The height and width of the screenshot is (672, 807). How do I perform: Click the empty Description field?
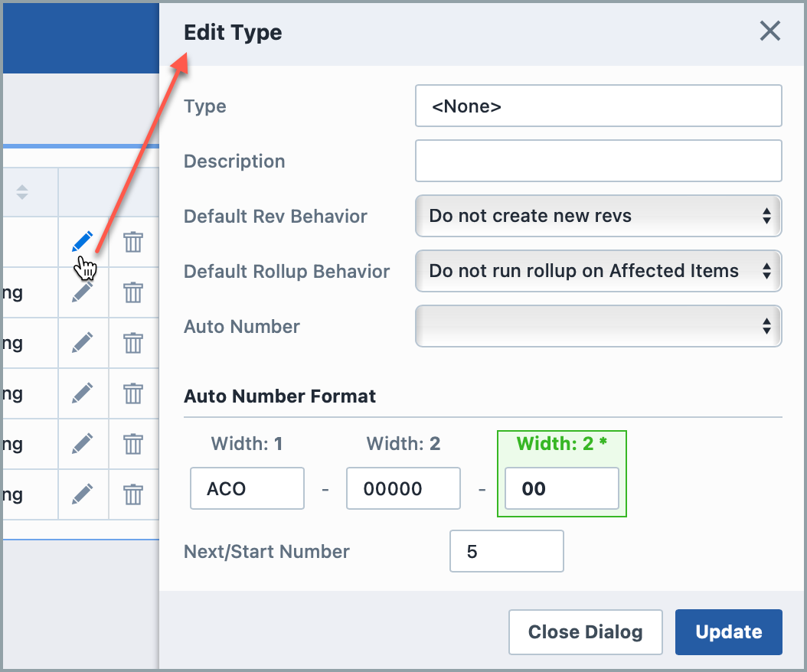[598, 161]
